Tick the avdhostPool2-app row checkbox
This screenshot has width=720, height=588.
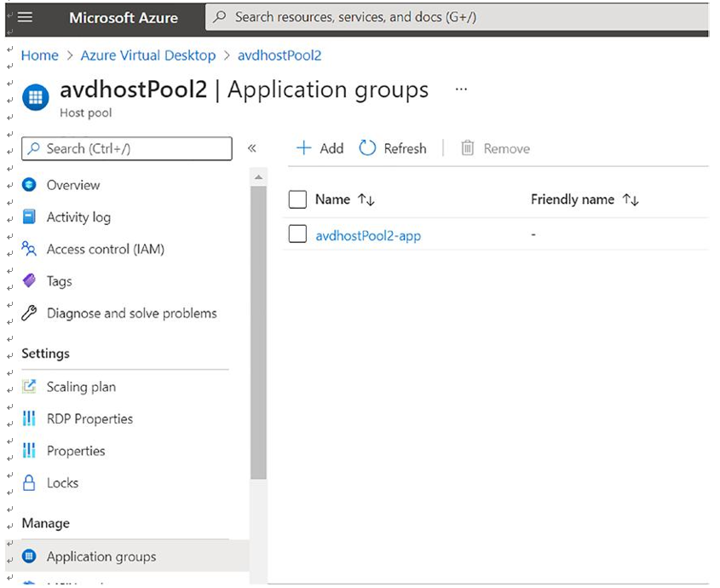click(297, 233)
